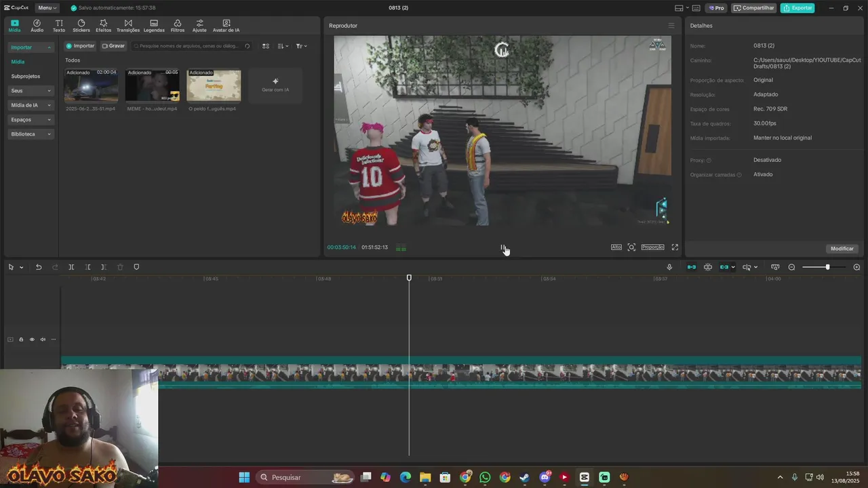Expand the Biblioteca section
The width and height of the screenshot is (868, 488).
(x=31, y=134)
